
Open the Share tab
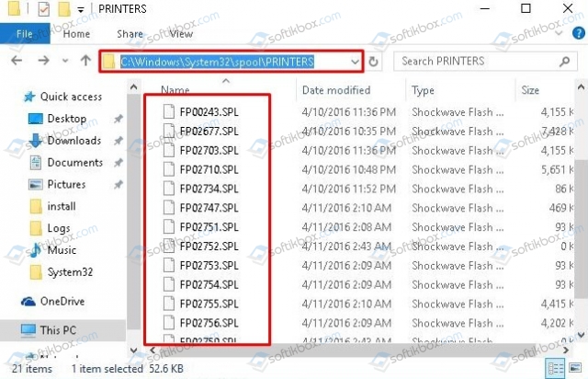pyautogui.click(x=130, y=34)
